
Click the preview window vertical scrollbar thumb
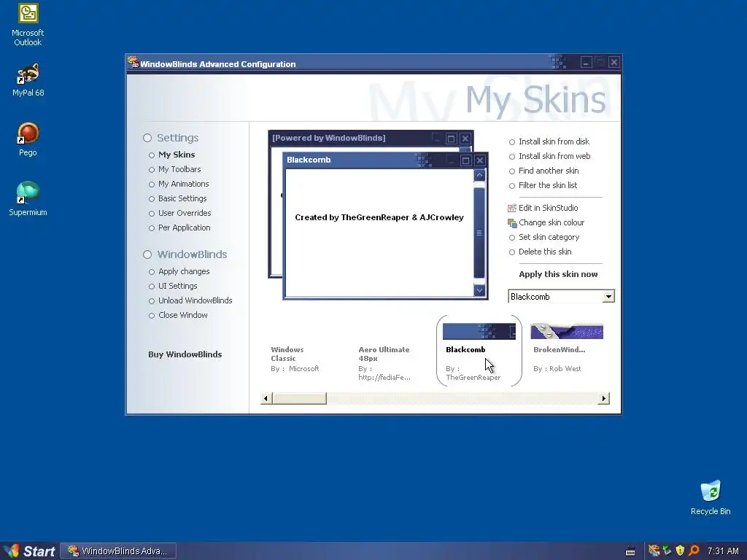(479, 233)
